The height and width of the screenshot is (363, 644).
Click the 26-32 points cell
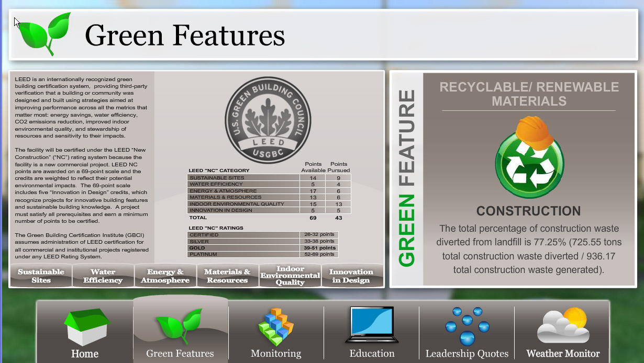tap(319, 235)
